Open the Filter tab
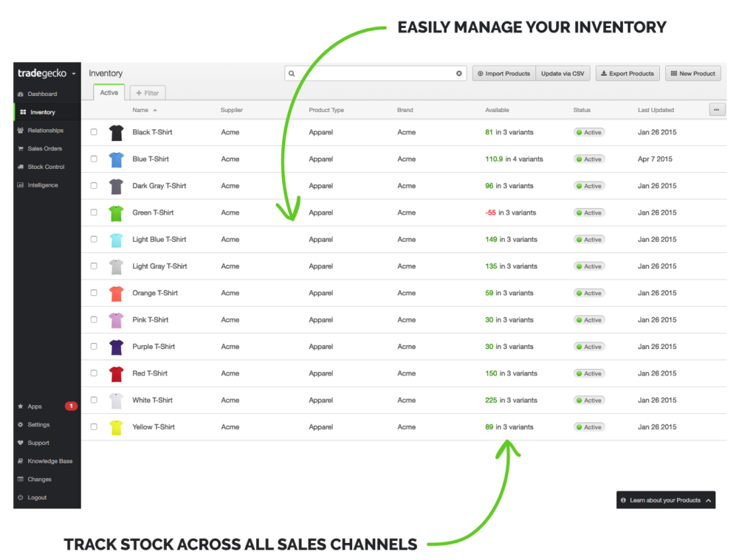 148,93
